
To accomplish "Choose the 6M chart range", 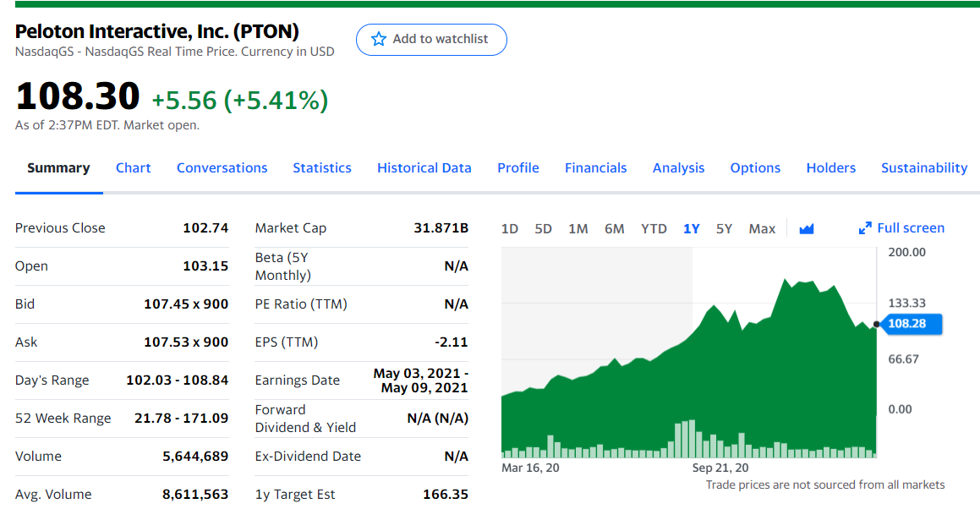I will [615, 228].
